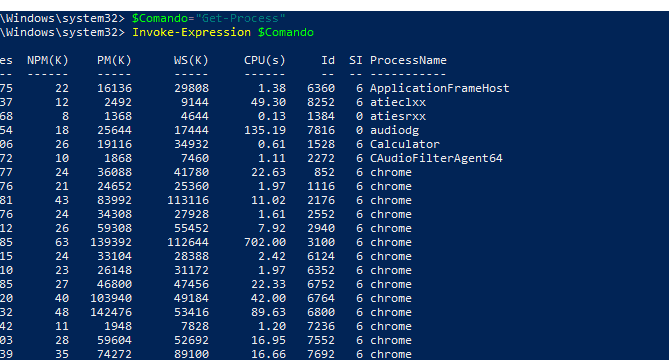The image size is (669, 360).
Task: Click the chrome name with Id 852
Action: click(x=391, y=172)
